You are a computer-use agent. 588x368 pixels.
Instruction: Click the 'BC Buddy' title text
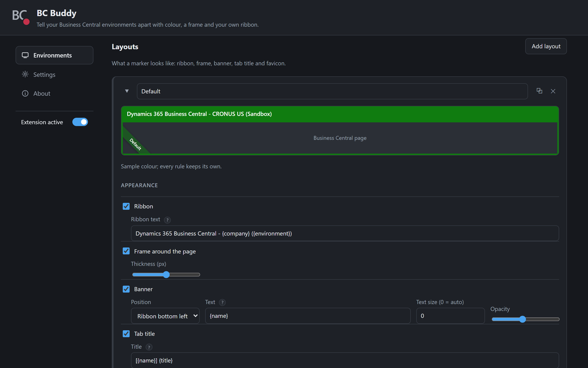point(57,13)
